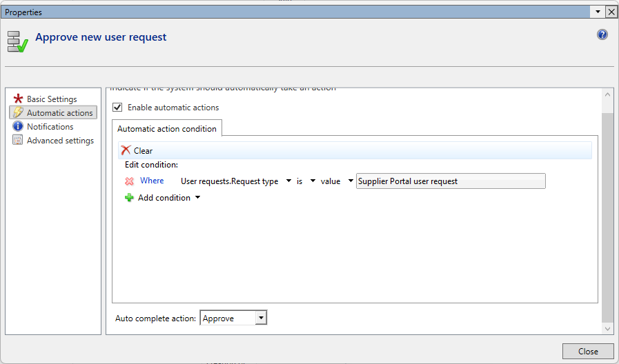
Task: Select the Automatic action condition tab
Action: coord(166,128)
